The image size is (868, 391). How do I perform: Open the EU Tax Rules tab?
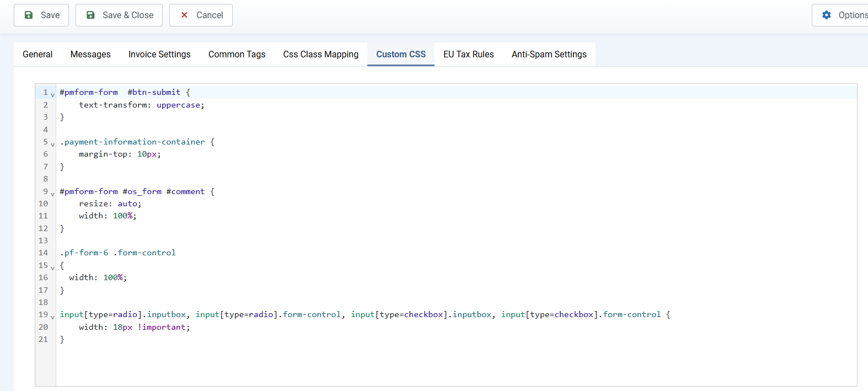click(469, 54)
